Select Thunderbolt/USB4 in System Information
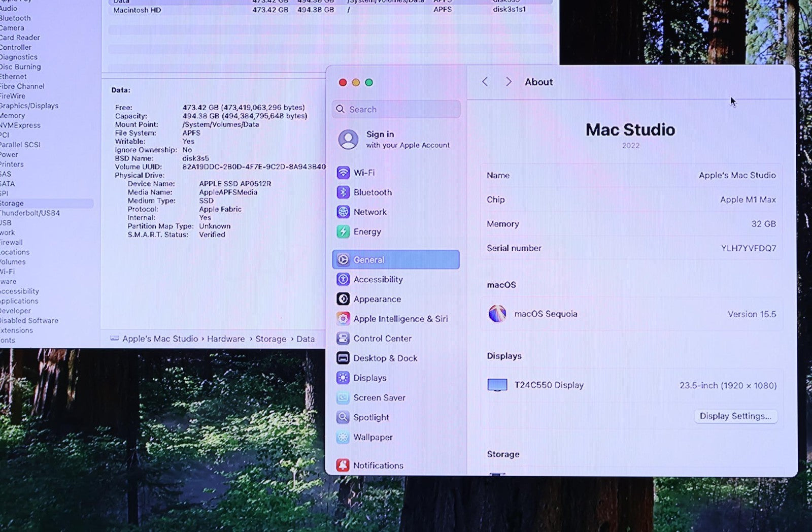Image resolution: width=812 pixels, height=532 pixels. tap(29, 213)
